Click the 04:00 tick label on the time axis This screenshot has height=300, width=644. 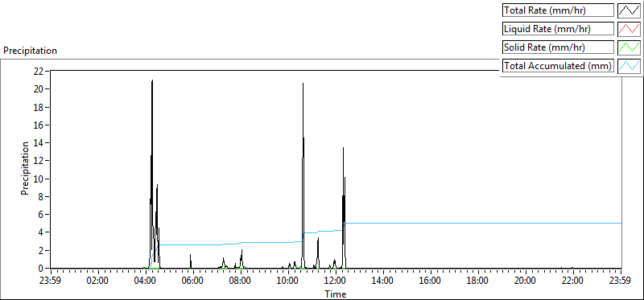point(146,282)
